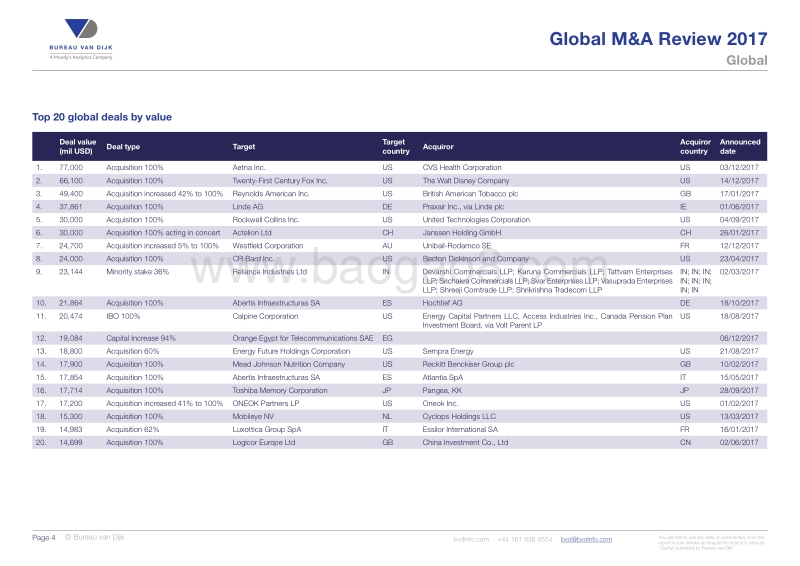Click 'Praxair Inc., via Linde plc' cell
Viewport: 800px width, 566px height.
tap(463, 207)
